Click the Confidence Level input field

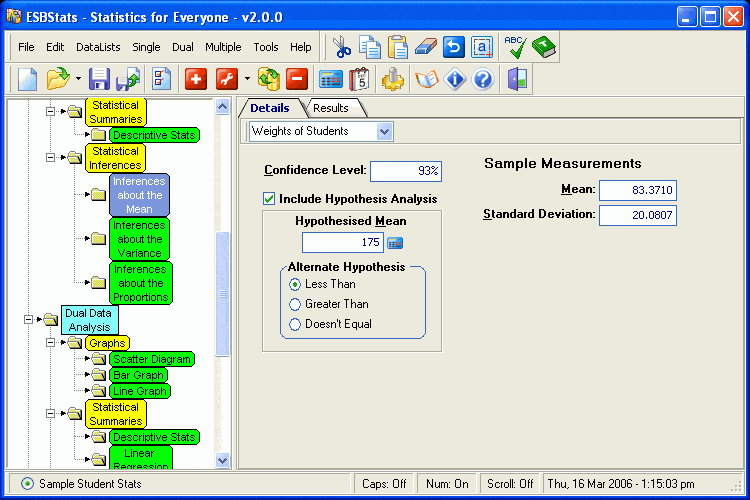[x=406, y=171]
